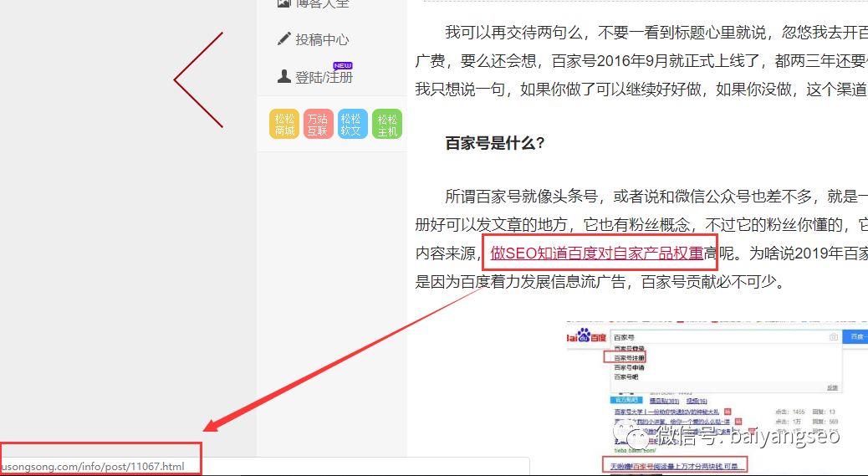Open the 投稿中心 pencil icon
This screenshot has height=476, width=868.
(x=284, y=38)
